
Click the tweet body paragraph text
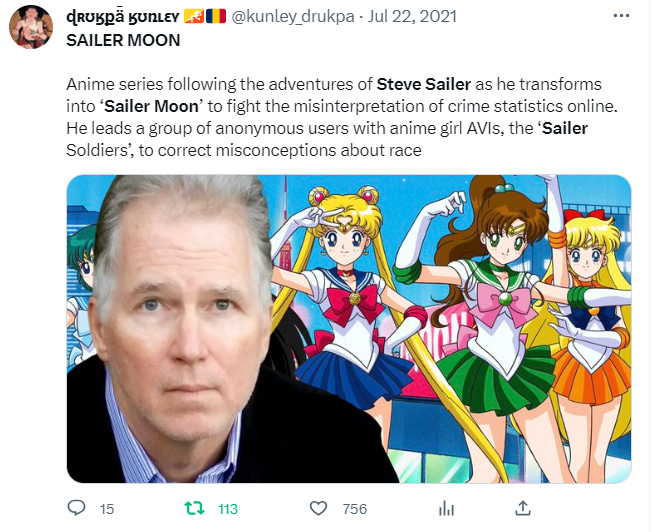[x=341, y=117]
